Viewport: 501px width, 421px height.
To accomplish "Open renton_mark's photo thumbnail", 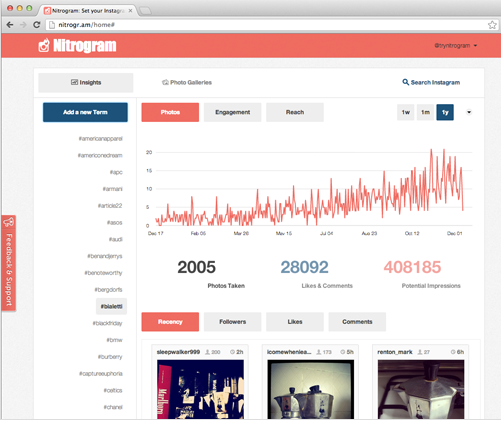I will pos(421,389).
